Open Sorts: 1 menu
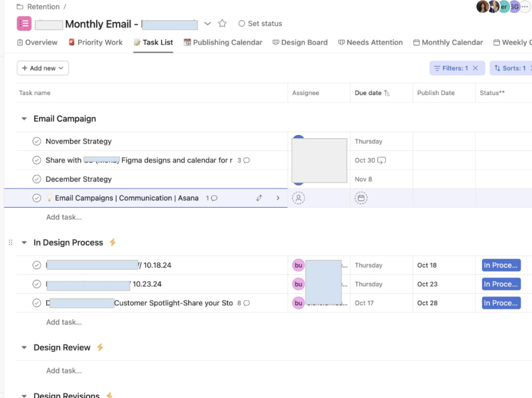The width and height of the screenshot is (532, 398). coord(510,68)
